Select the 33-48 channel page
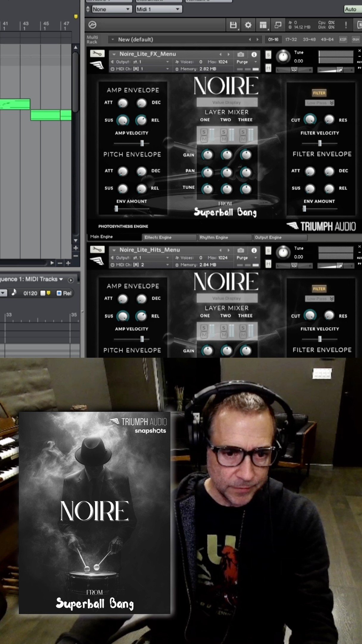362x644 pixels. pyautogui.click(x=309, y=39)
